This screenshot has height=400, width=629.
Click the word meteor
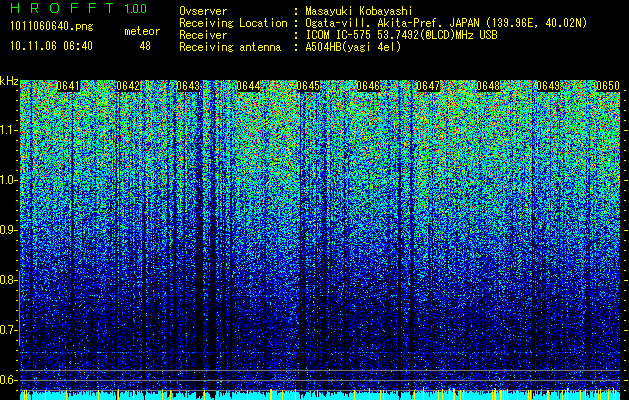[x=142, y=31]
